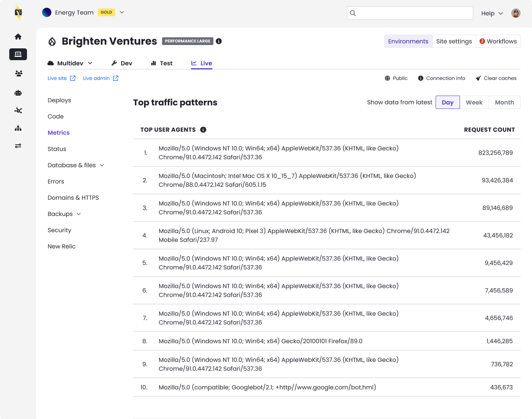Open Errors in the side menu

[56, 182]
